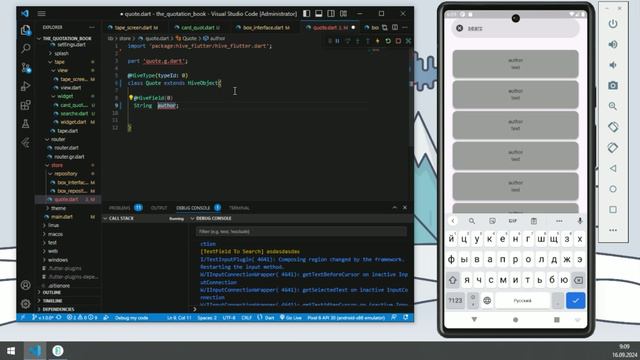Collapse the repository folder

click(65, 173)
